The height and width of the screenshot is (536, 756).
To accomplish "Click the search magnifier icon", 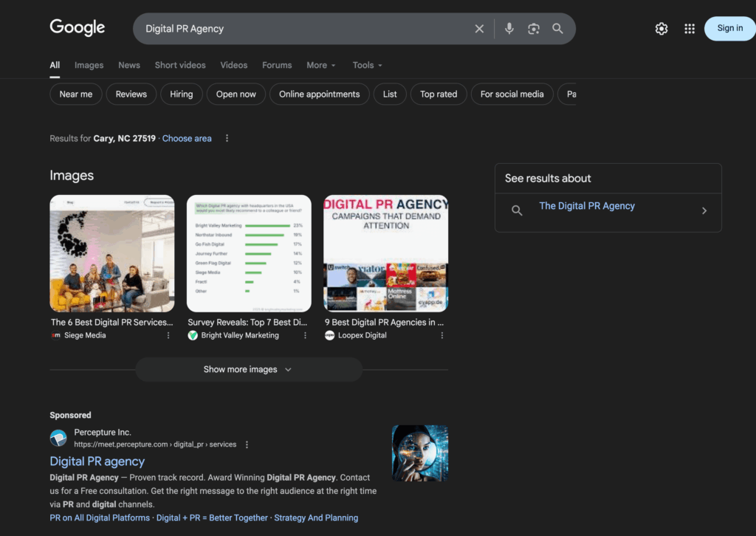I will coord(557,28).
